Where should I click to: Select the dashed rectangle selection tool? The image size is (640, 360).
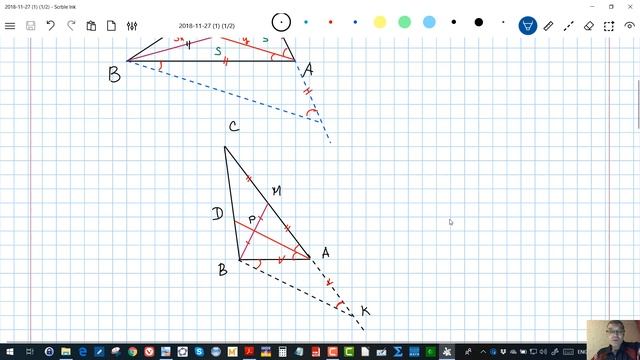click(609, 26)
